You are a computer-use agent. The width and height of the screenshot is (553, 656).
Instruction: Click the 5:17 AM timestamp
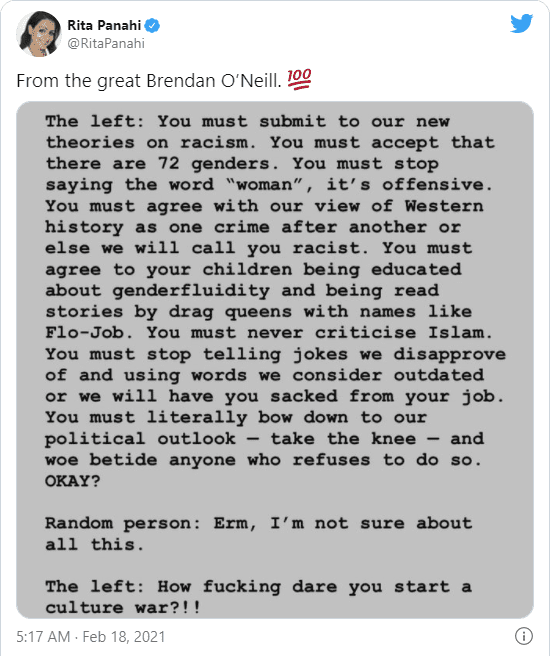[43, 636]
